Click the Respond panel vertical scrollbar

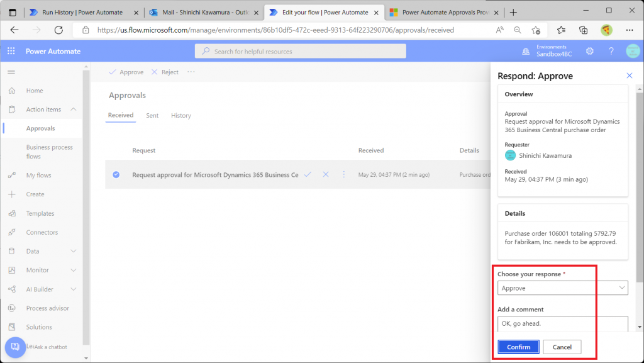tap(640, 187)
